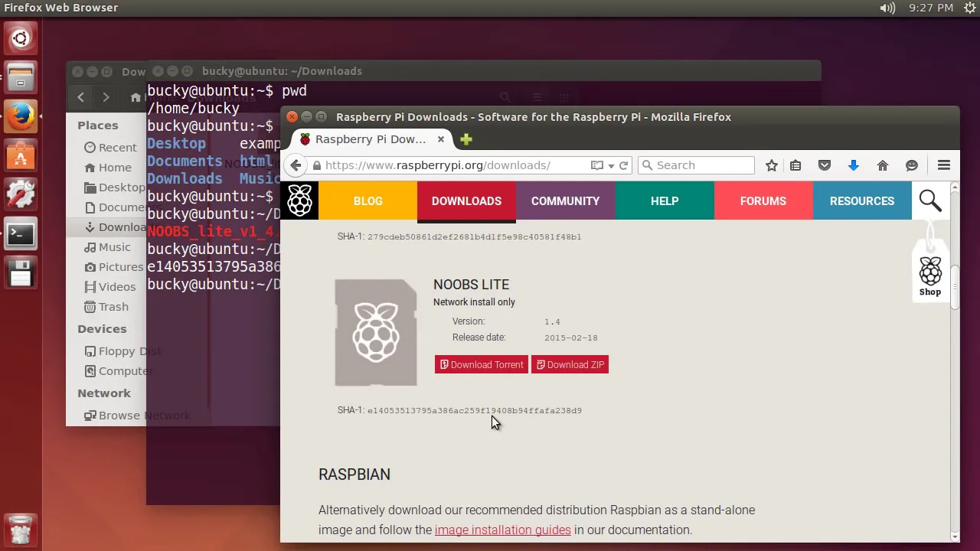Open Firefox Hello chat icon
The height and width of the screenshot is (551, 980).
[912, 165]
